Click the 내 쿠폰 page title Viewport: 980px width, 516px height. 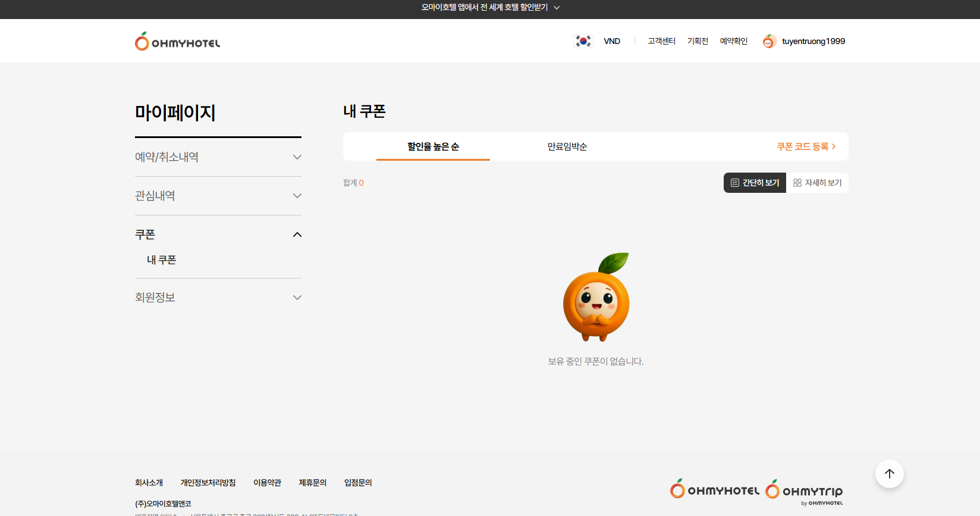(365, 111)
